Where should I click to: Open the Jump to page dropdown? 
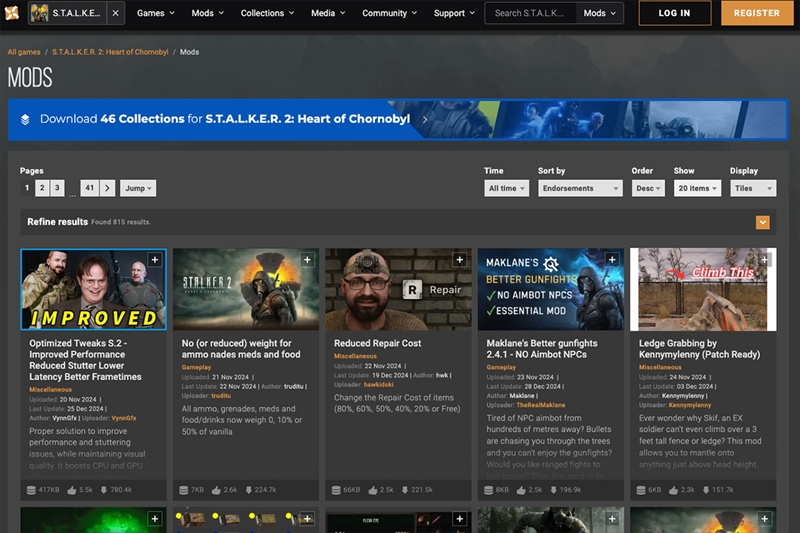138,188
